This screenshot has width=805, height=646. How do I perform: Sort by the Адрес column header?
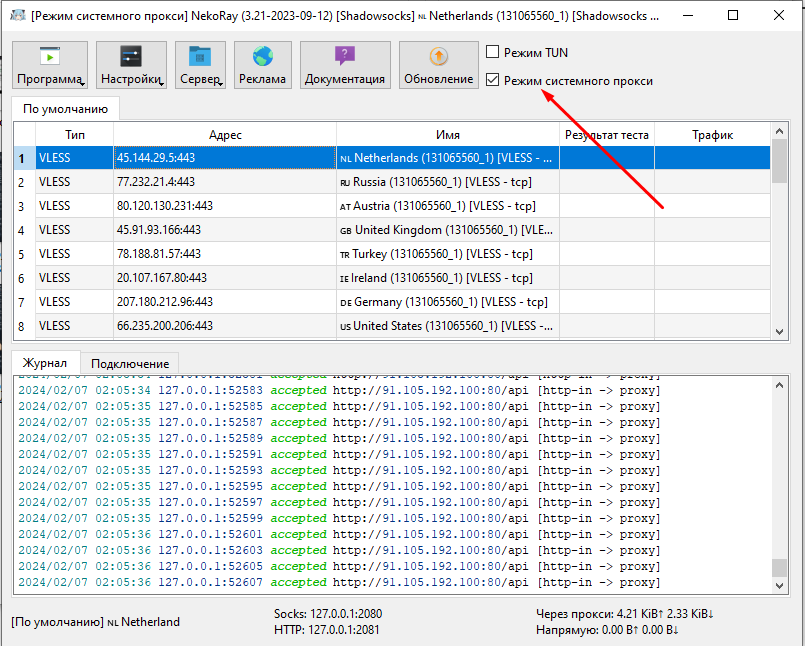[225, 135]
